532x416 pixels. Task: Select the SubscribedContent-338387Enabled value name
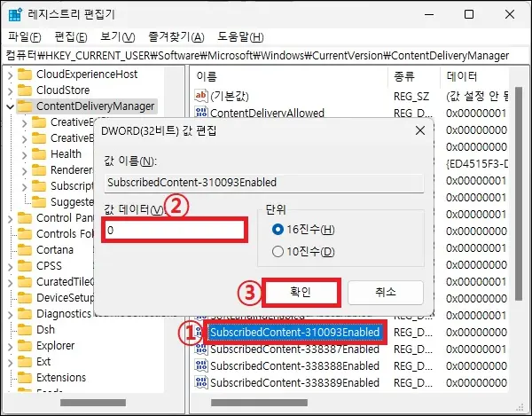[x=294, y=349]
